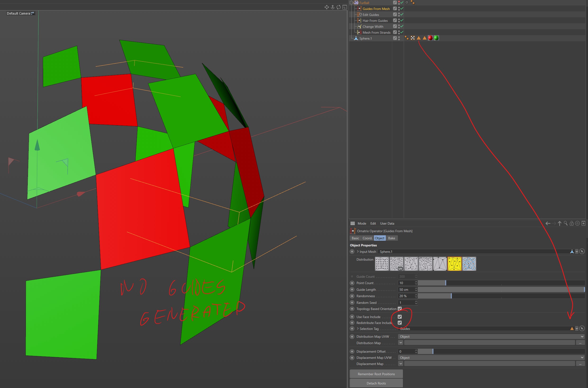This screenshot has width=588, height=388.
Task: Click the Remember Root Positions button
Action: 376,374
